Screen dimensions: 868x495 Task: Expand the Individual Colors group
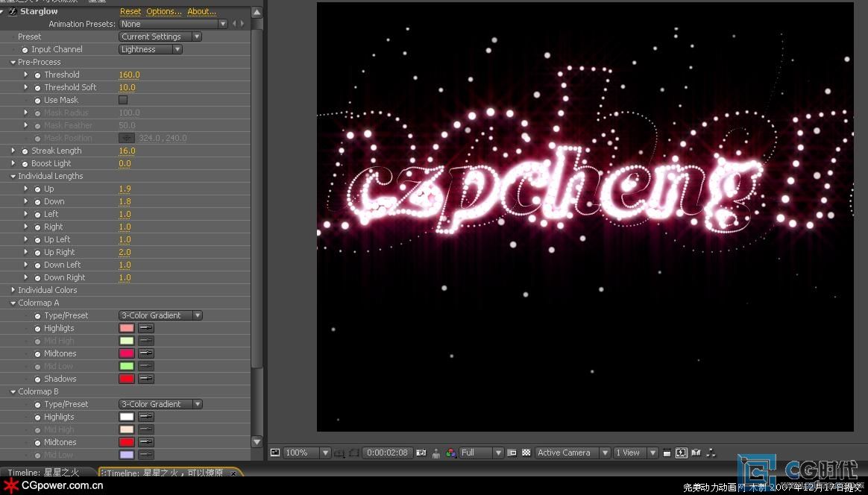pos(13,290)
